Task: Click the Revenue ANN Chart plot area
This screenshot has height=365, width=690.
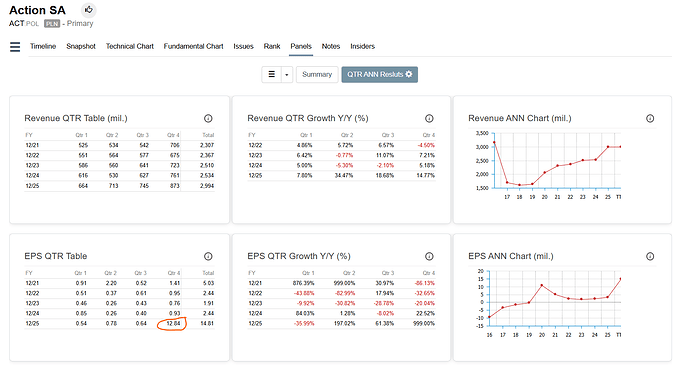Action: (x=557, y=160)
